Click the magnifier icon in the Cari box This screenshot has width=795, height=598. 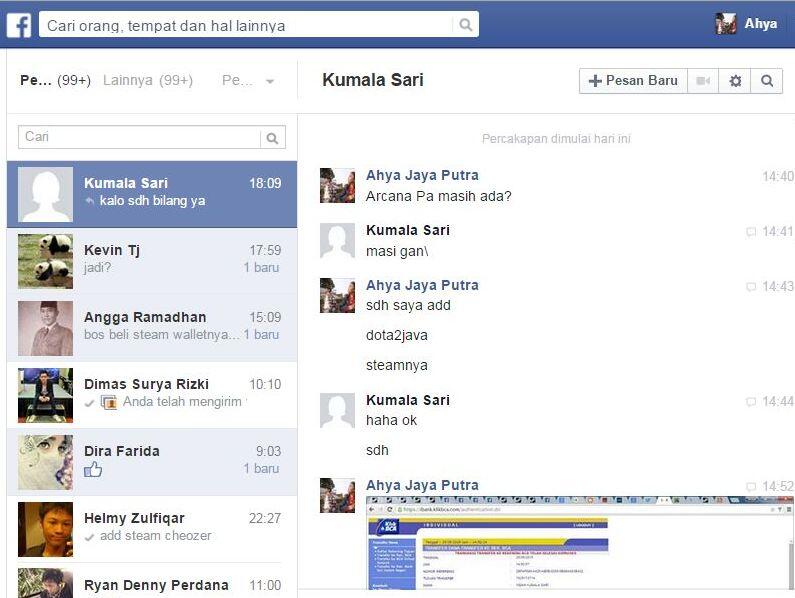(x=272, y=138)
